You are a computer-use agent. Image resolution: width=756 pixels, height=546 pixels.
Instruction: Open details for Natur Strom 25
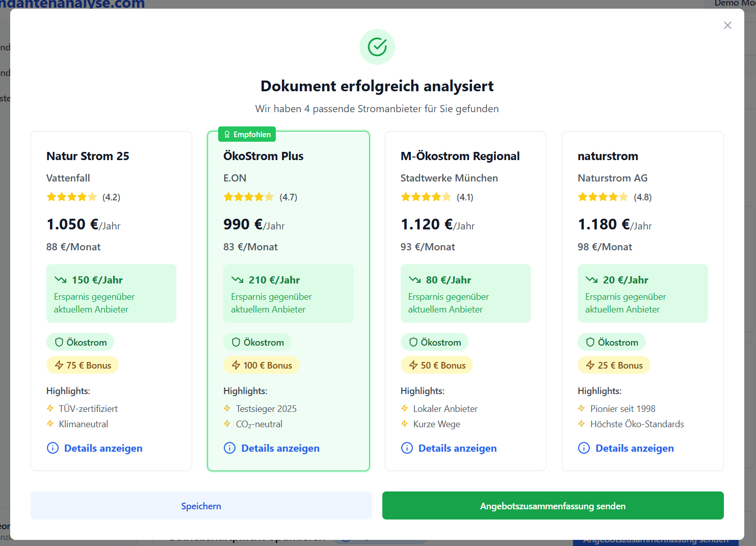(94, 448)
